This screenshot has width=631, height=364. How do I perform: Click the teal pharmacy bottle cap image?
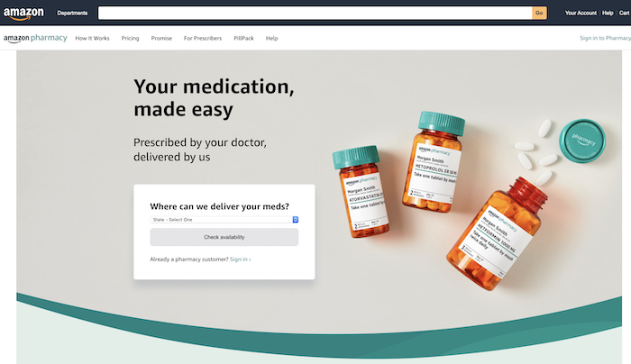pos(582,141)
